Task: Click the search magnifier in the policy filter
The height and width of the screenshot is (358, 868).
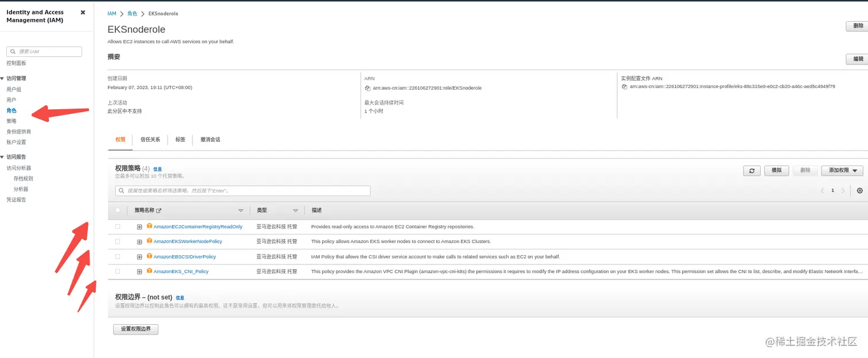Action: point(122,191)
